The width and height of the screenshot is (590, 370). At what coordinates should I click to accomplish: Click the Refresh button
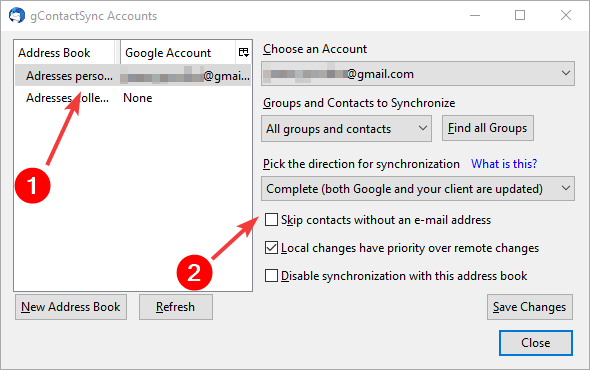pos(176,307)
